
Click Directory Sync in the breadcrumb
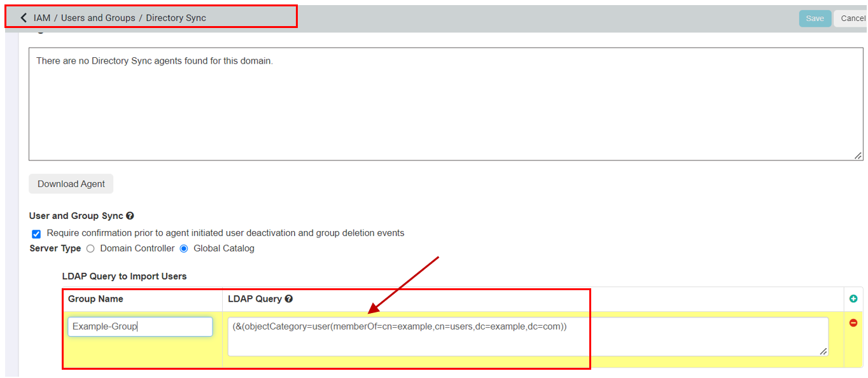point(176,18)
